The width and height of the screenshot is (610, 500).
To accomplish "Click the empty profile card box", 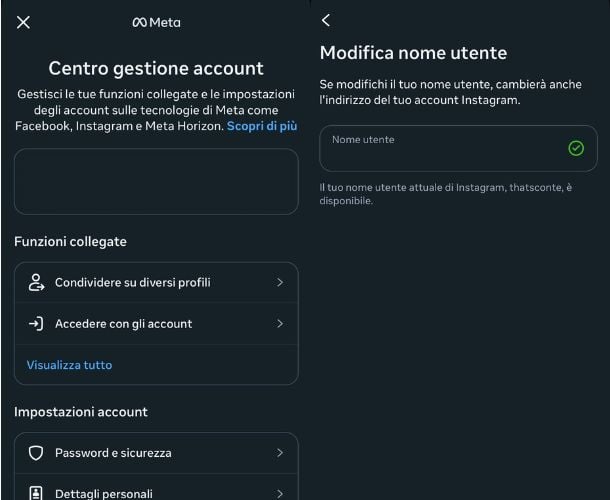I will (x=156, y=182).
